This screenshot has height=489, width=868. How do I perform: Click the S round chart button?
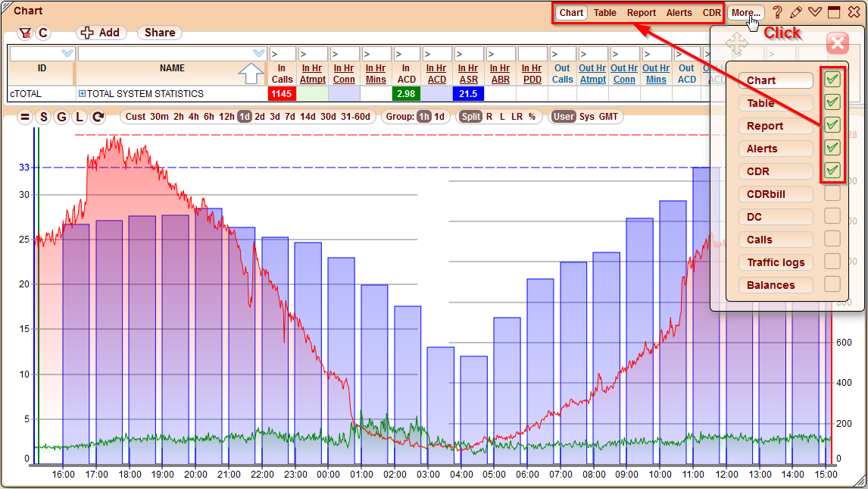tap(43, 117)
